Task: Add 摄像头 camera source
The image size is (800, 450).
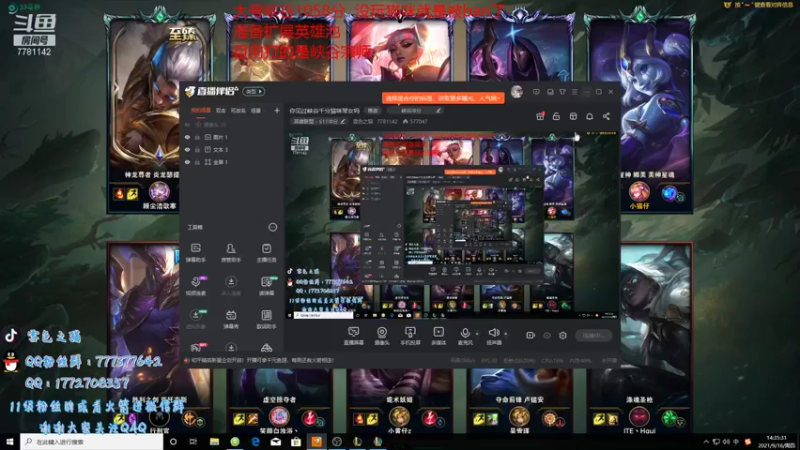Action: pyautogui.click(x=382, y=336)
